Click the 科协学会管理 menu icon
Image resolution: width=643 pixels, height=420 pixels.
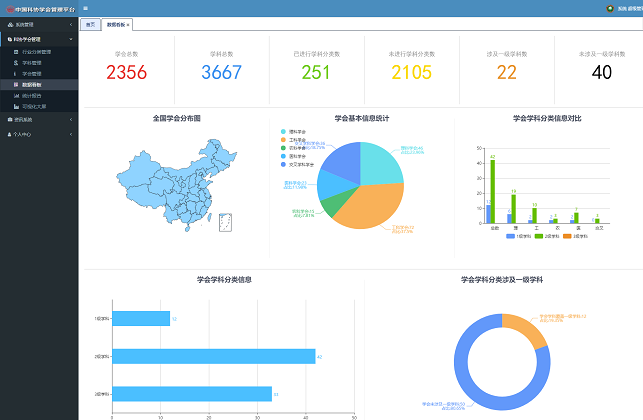point(10,39)
